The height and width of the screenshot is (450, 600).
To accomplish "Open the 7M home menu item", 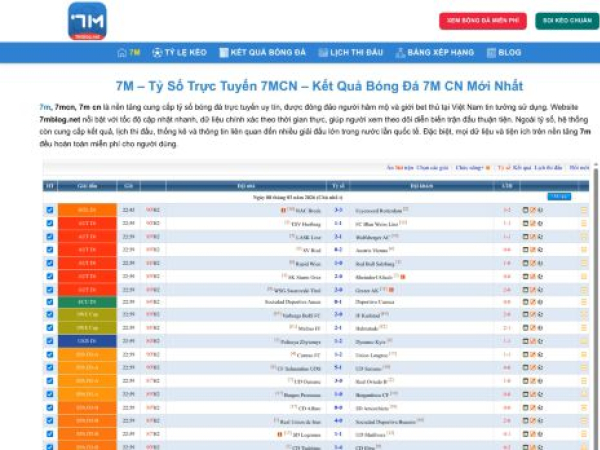I will tap(129, 53).
